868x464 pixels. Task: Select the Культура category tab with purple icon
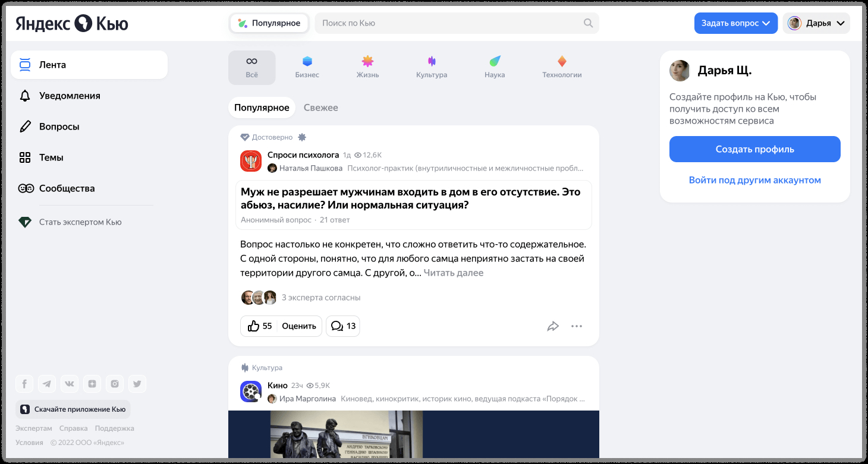[432, 68]
